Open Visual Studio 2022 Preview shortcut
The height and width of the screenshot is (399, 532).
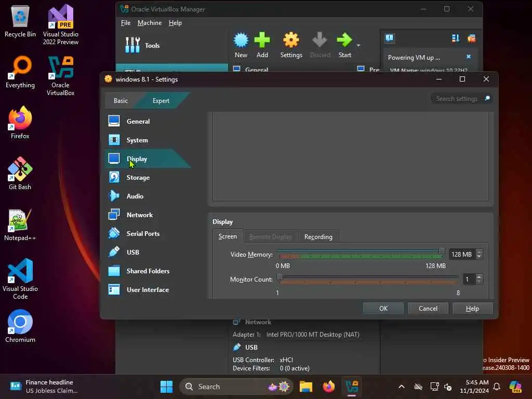point(60,24)
